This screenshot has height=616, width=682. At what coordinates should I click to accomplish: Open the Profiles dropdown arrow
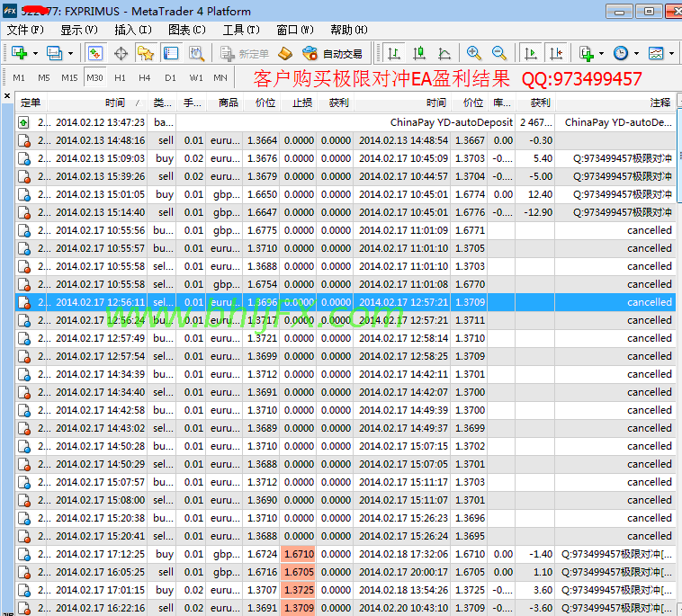click(x=70, y=53)
